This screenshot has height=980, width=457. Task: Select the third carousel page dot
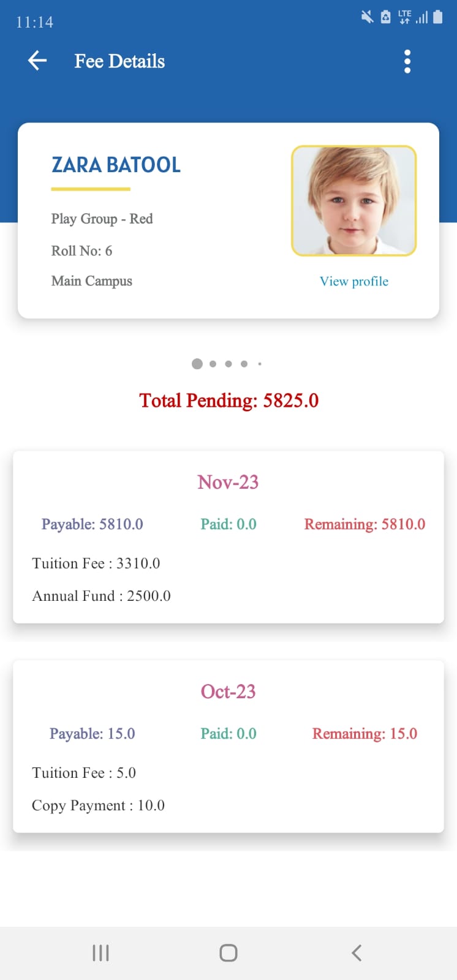pos(228,364)
